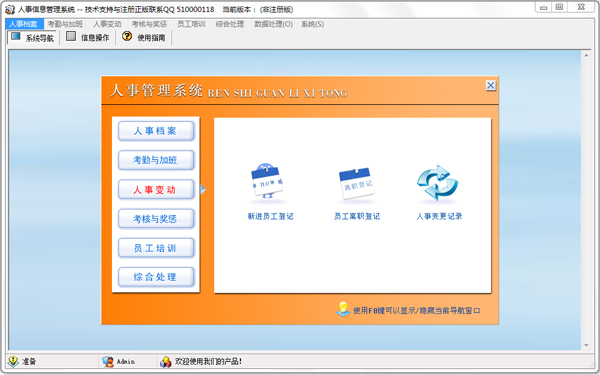Close the navigation panel with X
The width and height of the screenshot is (600, 375).
tap(491, 85)
